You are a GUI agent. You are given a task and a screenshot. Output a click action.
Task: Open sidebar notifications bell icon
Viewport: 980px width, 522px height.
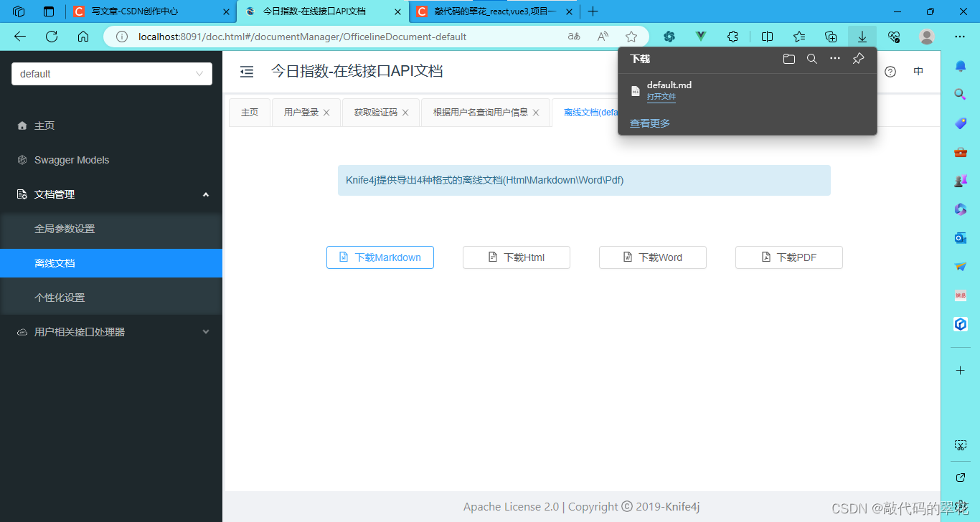point(961,66)
